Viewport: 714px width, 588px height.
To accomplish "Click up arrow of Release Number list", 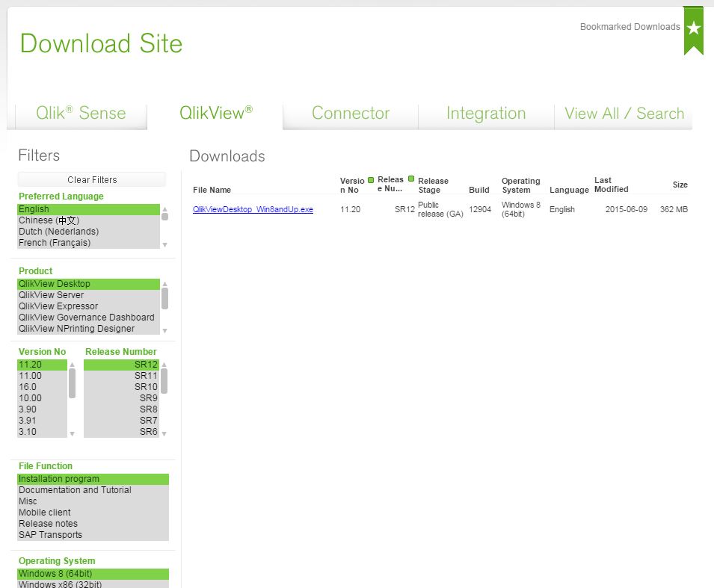I will click(x=164, y=365).
